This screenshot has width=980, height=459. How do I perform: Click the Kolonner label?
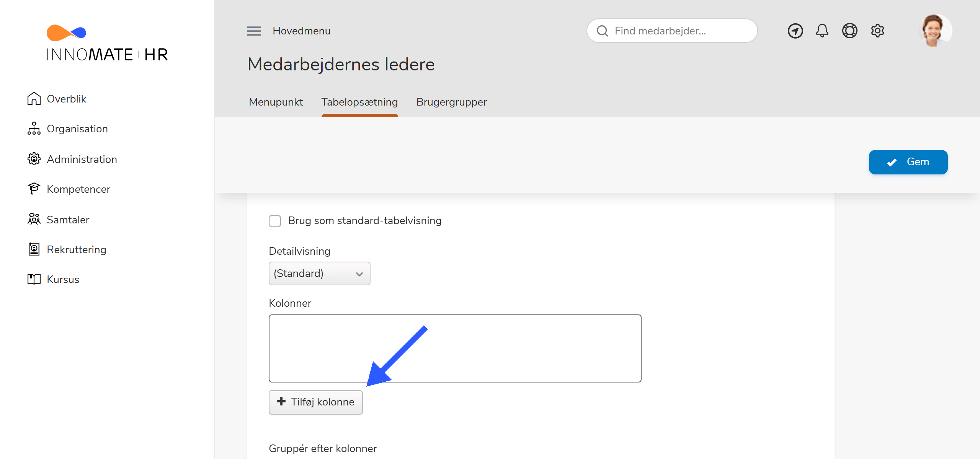coord(290,303)
